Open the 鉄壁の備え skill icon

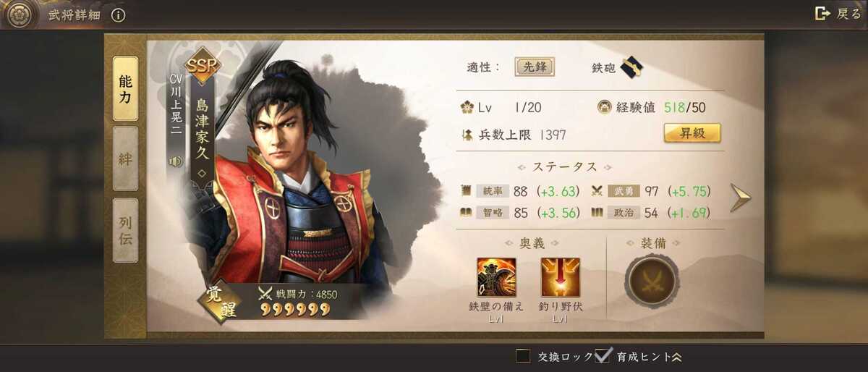tap(496, 277)
